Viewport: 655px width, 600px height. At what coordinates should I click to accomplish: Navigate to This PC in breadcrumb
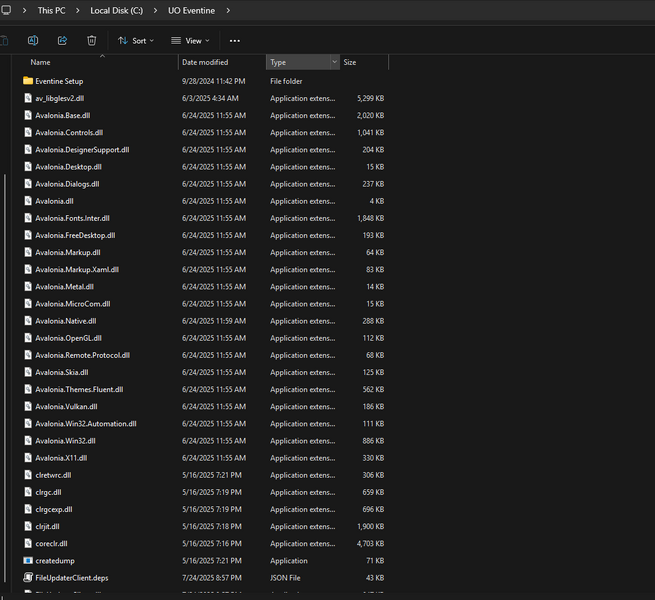[x=52, y=10]
